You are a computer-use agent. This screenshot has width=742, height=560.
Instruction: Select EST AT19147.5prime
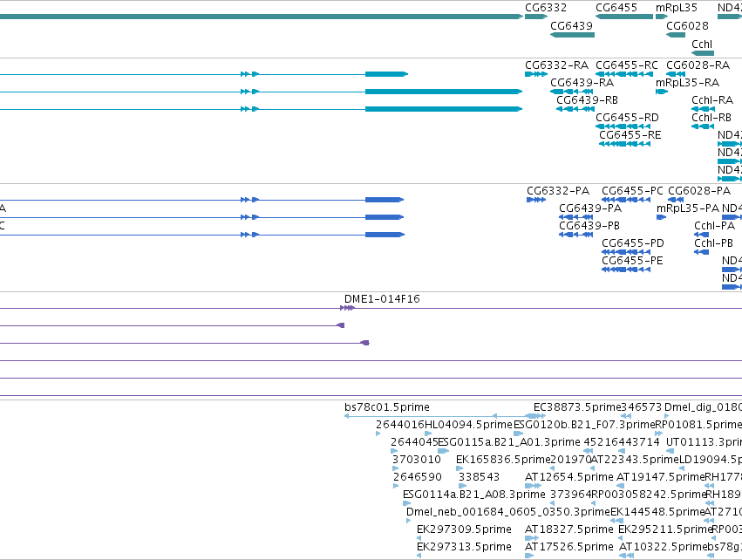tap(661, 477)
